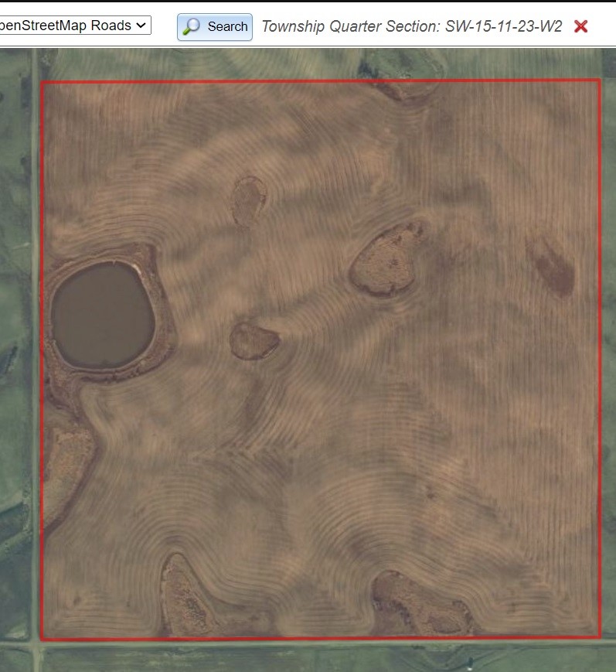Click the highlighted quarter section on map
The height and width of the screenshot is (672, 616).
[321, 359]
